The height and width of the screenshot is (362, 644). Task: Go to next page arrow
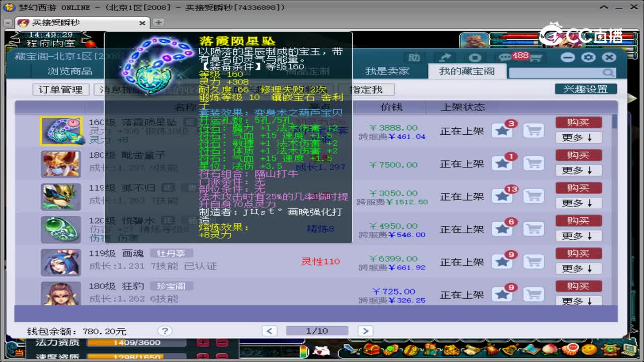point(365,331)
